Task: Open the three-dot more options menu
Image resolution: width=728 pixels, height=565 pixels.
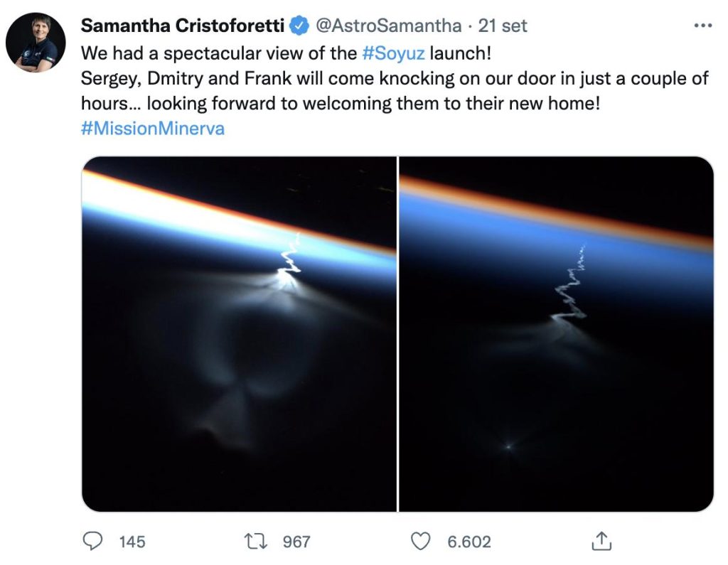Action: coord(702,26)
